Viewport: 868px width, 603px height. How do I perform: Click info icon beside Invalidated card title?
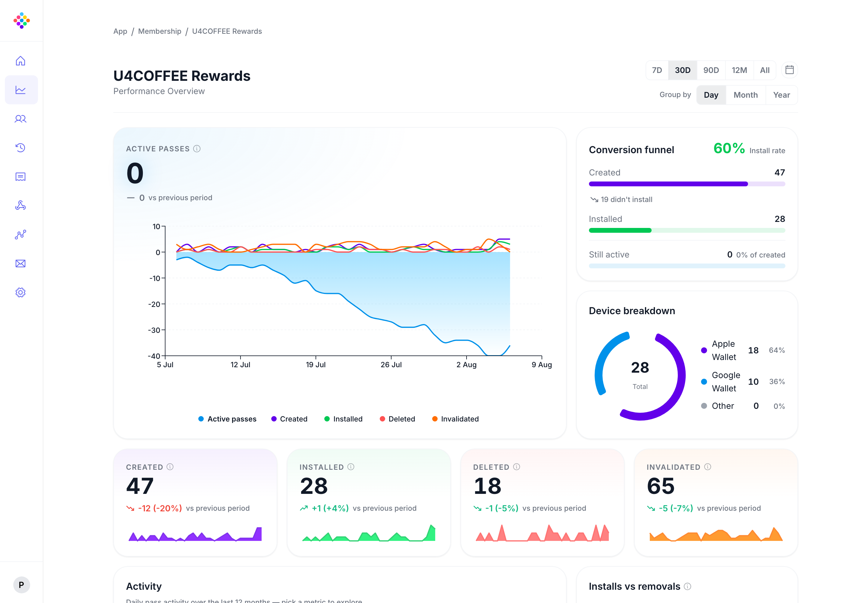pos(708,467)
